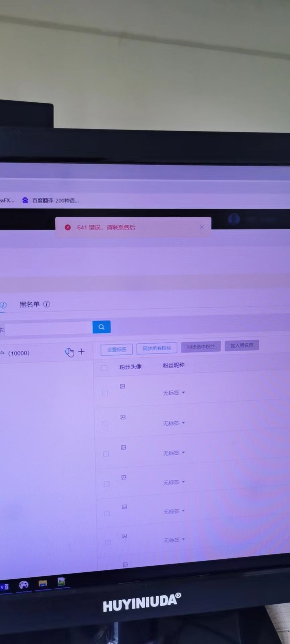Focus the search input field
This screenshot has height=644, width=290.
pyautogui.click(x=49, y=328)
